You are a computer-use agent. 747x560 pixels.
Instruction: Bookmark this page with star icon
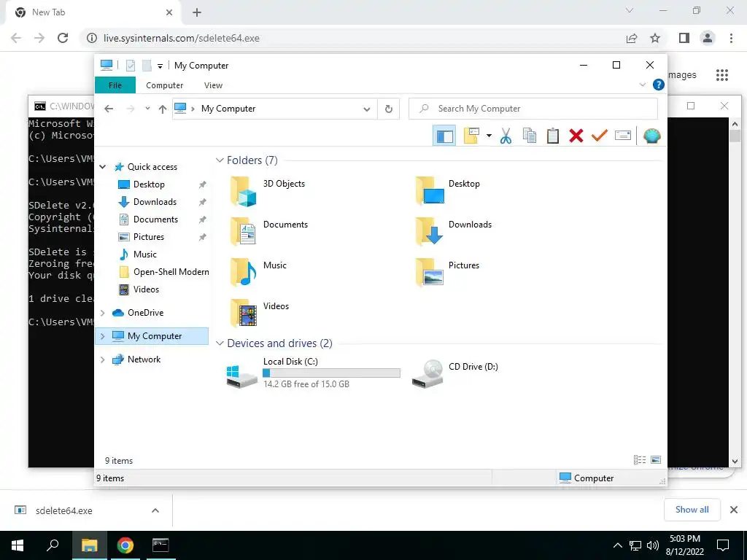655,38
